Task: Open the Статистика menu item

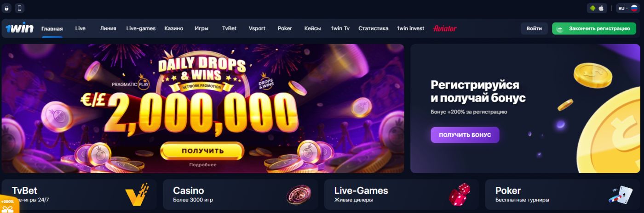Action: (373, 28)
